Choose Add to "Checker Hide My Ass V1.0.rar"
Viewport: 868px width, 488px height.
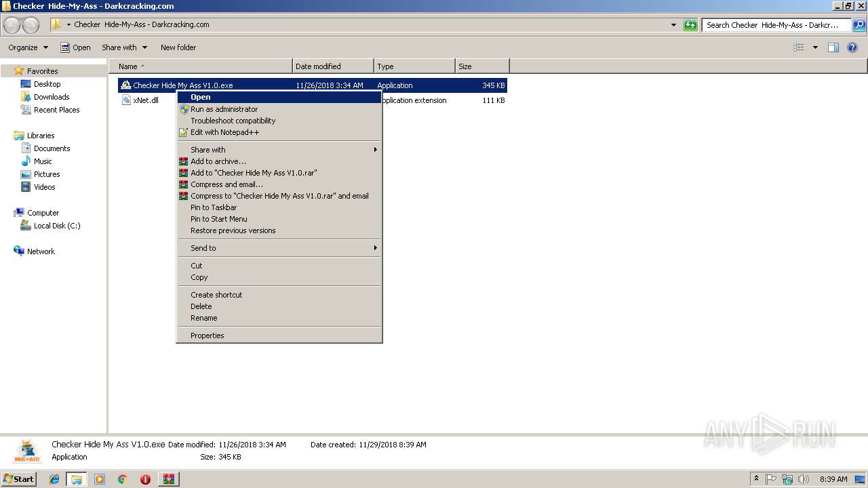pos(279,173)
